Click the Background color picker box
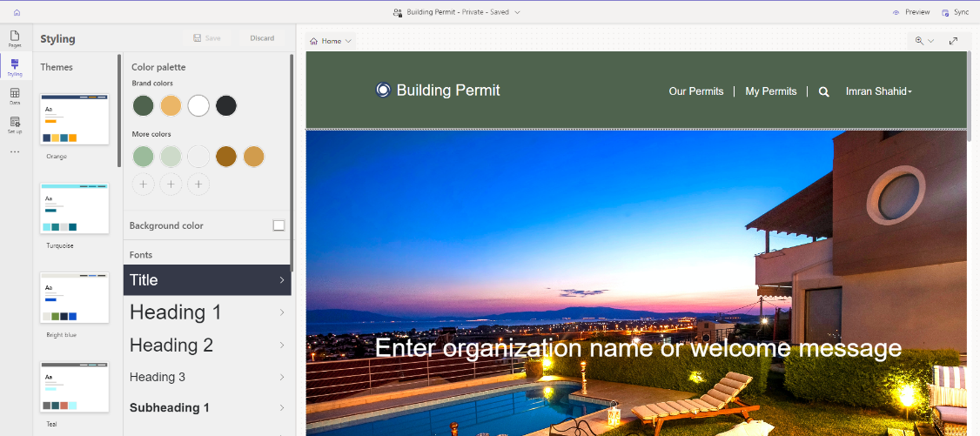980x436 pixels. point(279,225)
